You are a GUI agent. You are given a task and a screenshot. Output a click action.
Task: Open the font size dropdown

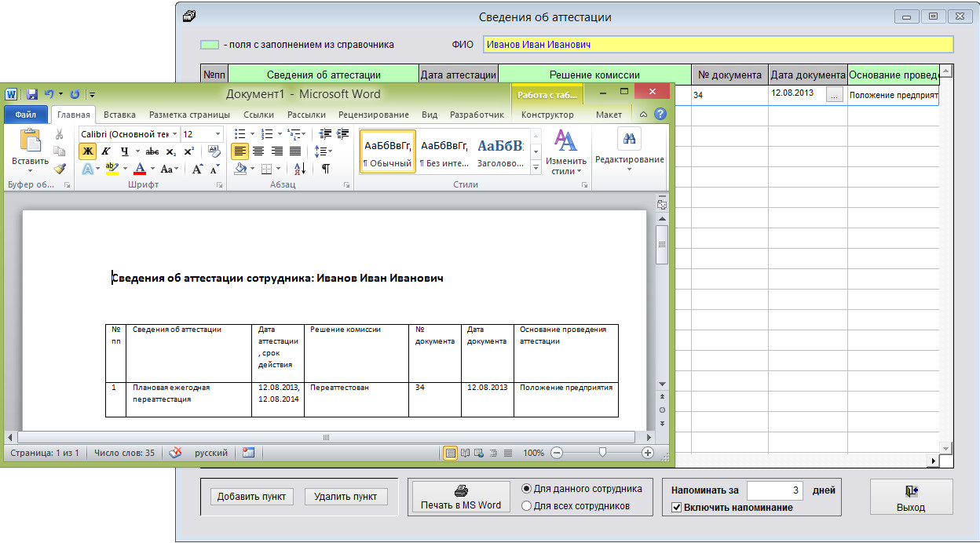pyautogui.click(x=218, y=134)
